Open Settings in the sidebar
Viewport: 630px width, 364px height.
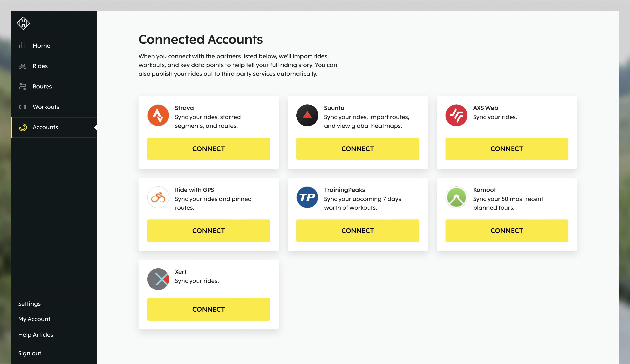click(29, 304)
